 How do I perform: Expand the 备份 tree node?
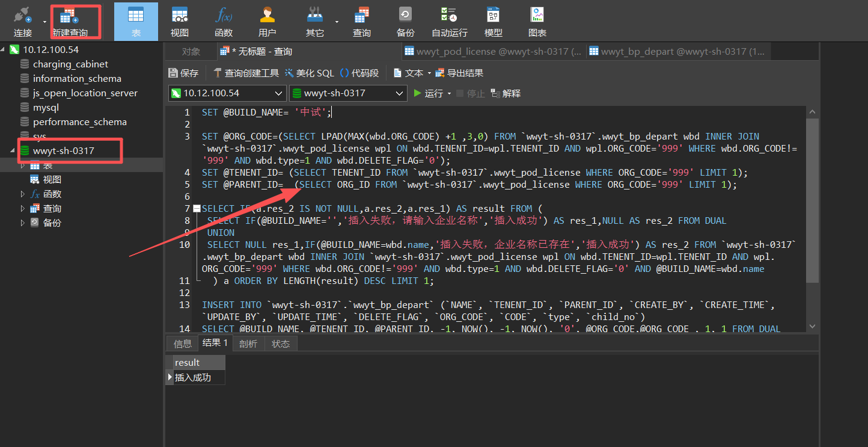tap(23, 223)
